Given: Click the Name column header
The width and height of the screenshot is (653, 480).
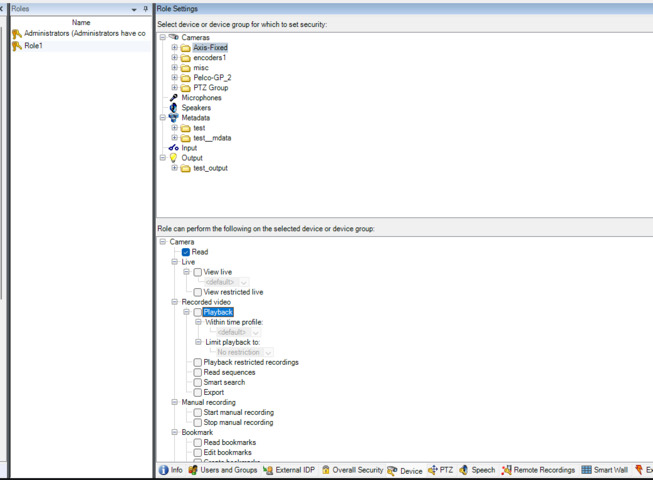Looking at the screenshot, I should pyautogui.click(x=81, y=22).
